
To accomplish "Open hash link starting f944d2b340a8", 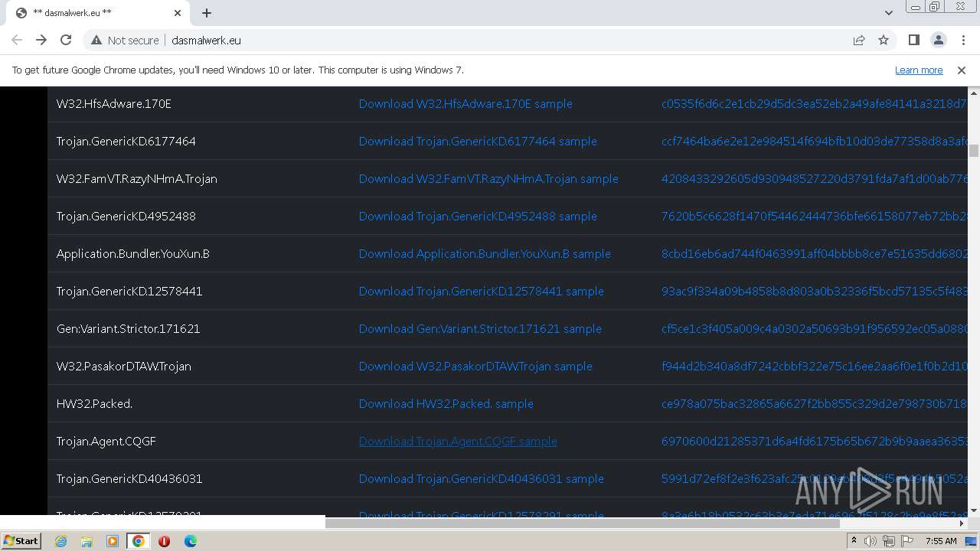I will pos(814,366).
